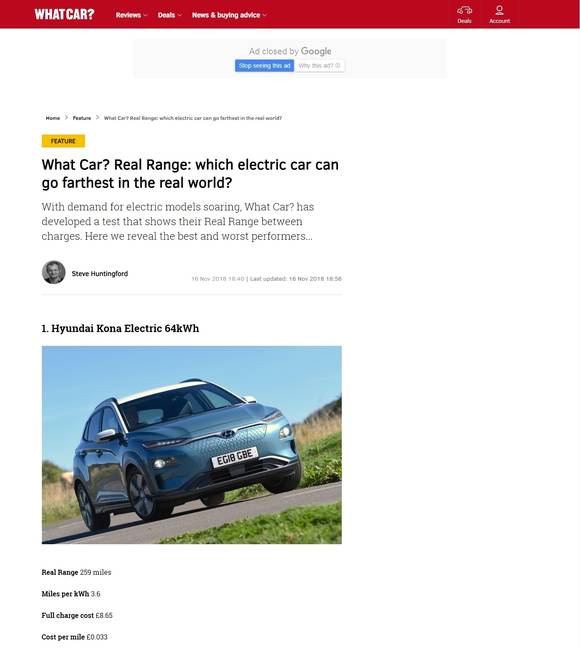Image resolution: width=580 pixels, height=649 pixels.
Task: Open author link Steve Huntingford
Action: pyautogui.click(x=100, y=274)
